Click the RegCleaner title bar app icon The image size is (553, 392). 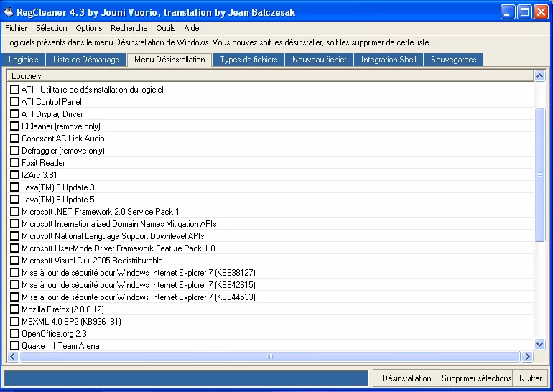(9, 12)
